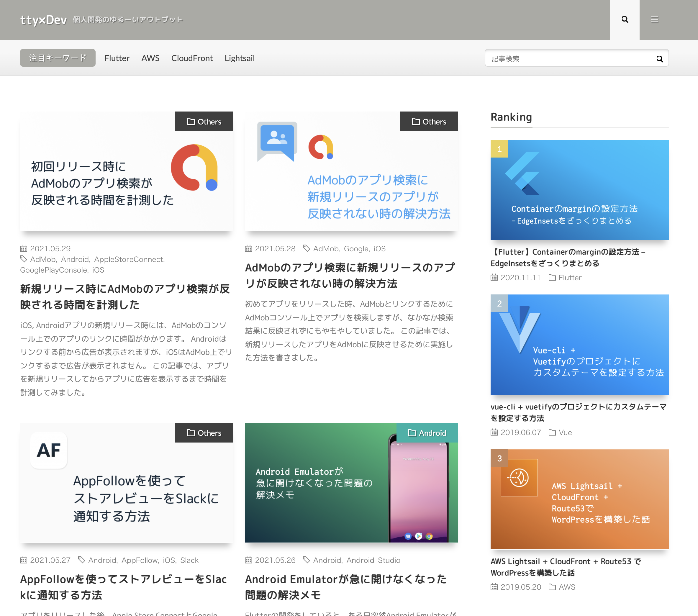Open Android Emulator thumbnail image

tap(351, 482)
